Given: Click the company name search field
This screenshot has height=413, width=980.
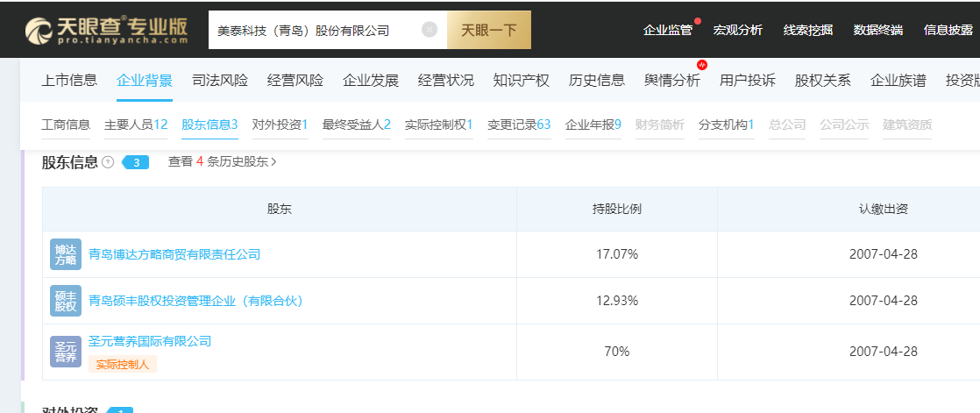Looking at the screenshot, I should click(316, 30).
